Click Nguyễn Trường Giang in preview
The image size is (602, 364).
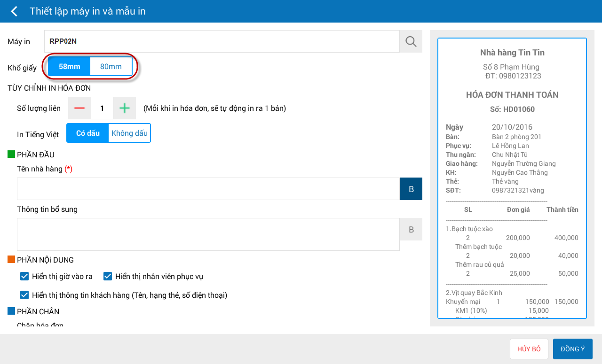(x=524, y=163)
